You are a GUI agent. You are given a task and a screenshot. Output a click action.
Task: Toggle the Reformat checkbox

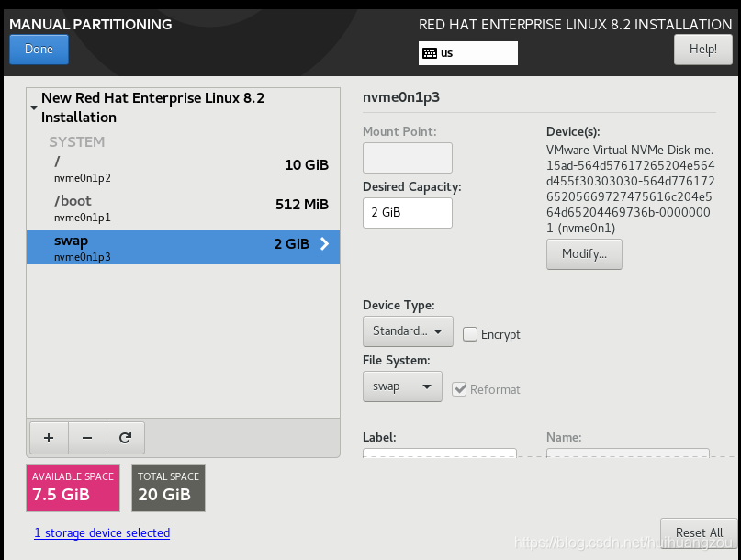click(x=459, y=389)
